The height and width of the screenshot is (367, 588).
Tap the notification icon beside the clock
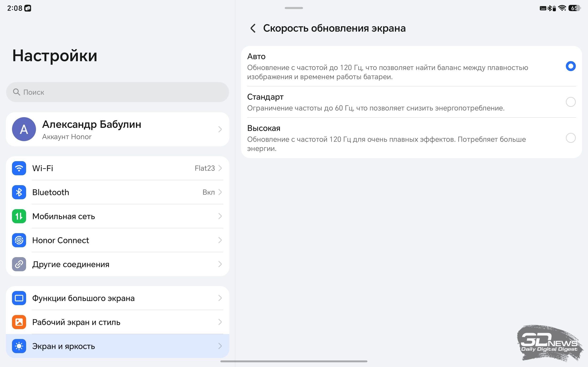tap(28, 8)
